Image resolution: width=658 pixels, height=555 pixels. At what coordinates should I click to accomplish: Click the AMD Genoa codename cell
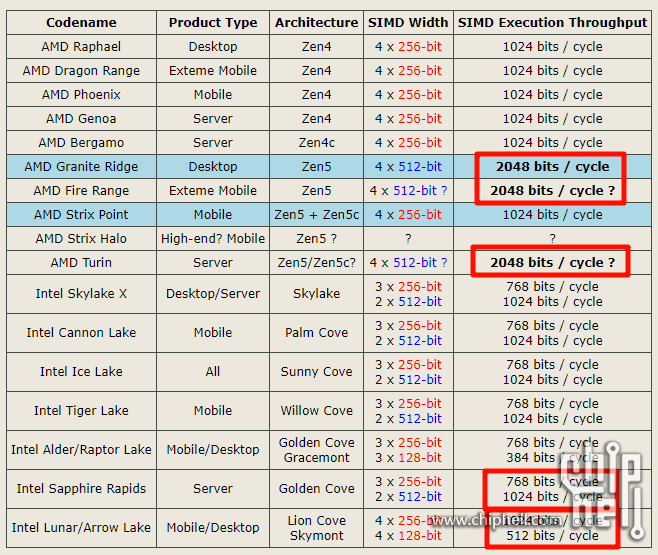click(x=81, y=118)
